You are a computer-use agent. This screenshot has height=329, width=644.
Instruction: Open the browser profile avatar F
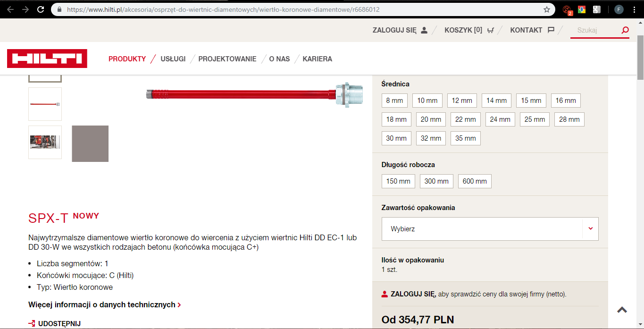click(619, 9)
